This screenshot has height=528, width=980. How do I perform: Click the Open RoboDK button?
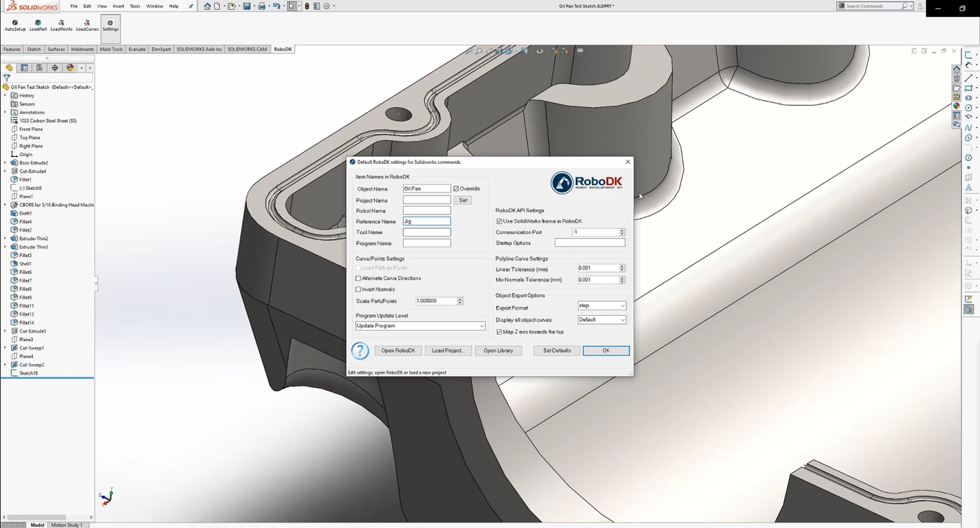tap(398, 350)
